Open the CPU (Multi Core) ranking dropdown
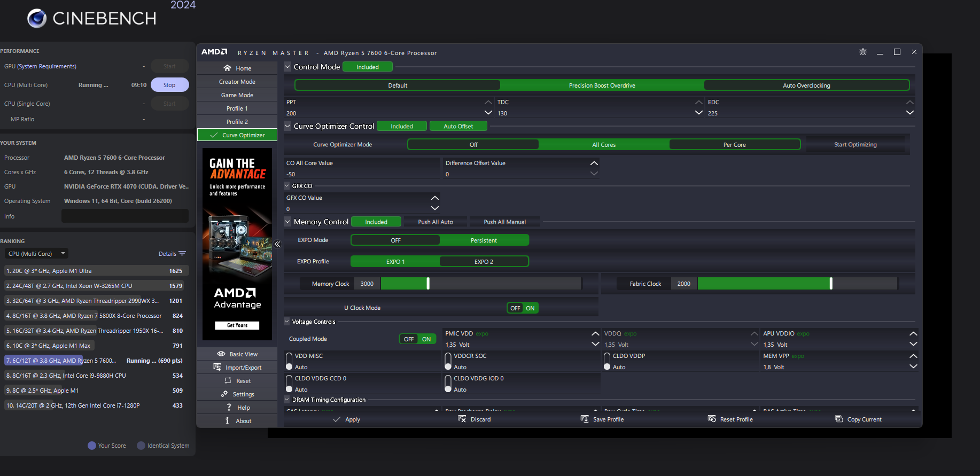Screen dimensions: 980x476 (x=36, y=254)
